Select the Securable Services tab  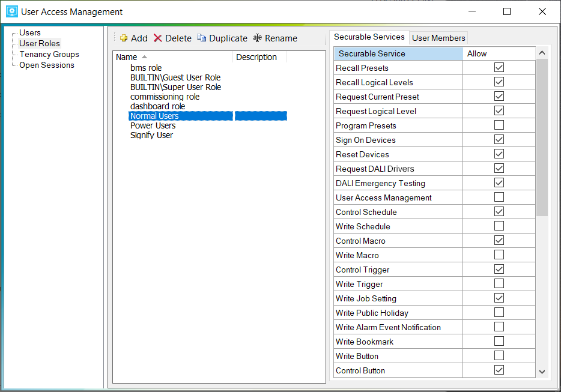[369, 37]
